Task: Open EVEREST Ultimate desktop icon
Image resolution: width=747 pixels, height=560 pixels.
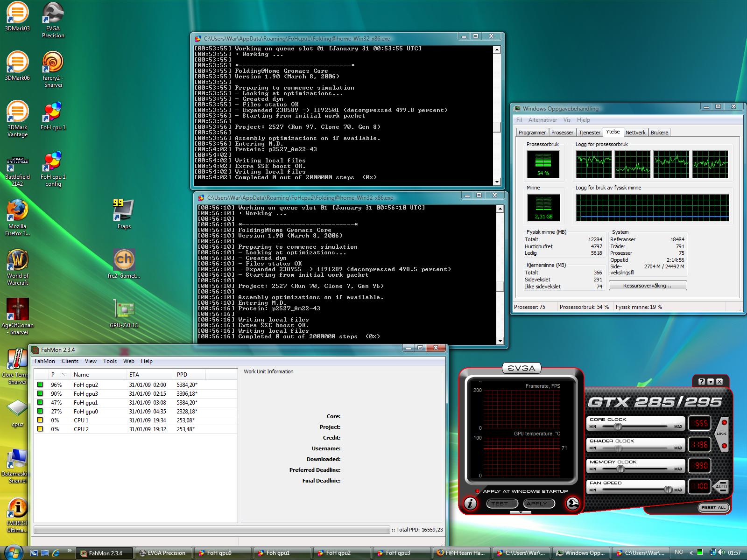Action: coord(17,515)
